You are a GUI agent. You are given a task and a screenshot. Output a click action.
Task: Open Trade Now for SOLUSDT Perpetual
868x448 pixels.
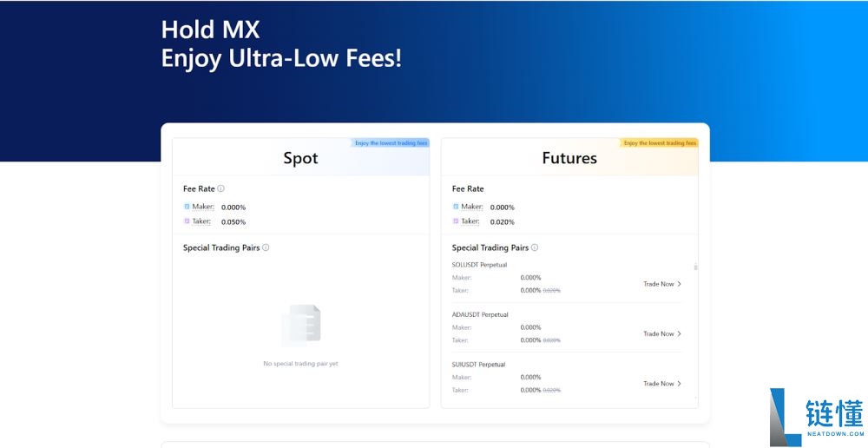662,284
